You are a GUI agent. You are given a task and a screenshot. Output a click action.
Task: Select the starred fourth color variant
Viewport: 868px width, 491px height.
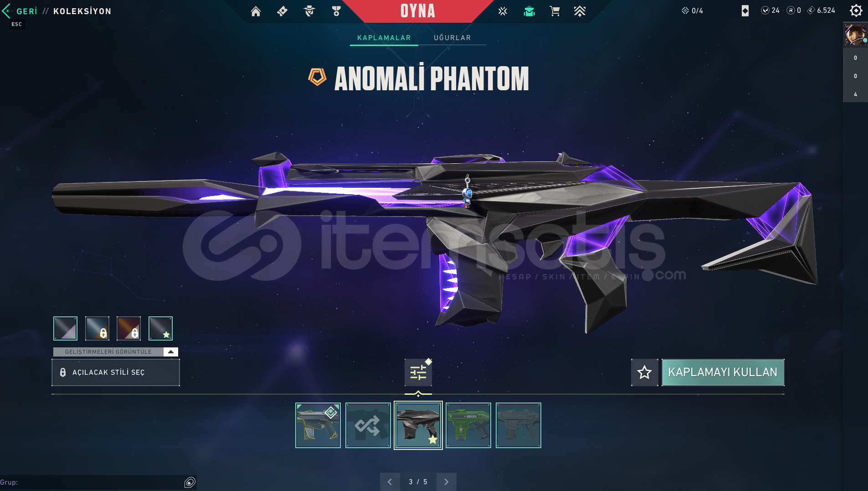click(x=160, y=328)
